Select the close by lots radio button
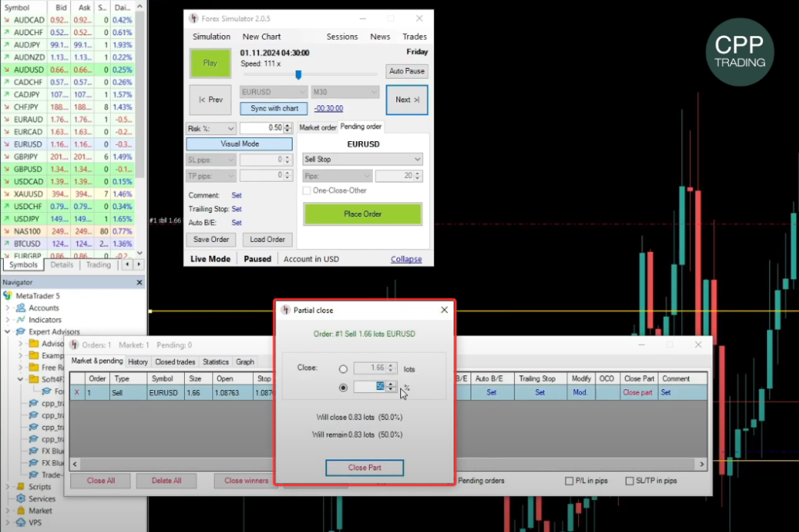The width and height of the screenshot is (799, 532). [343, 369]
